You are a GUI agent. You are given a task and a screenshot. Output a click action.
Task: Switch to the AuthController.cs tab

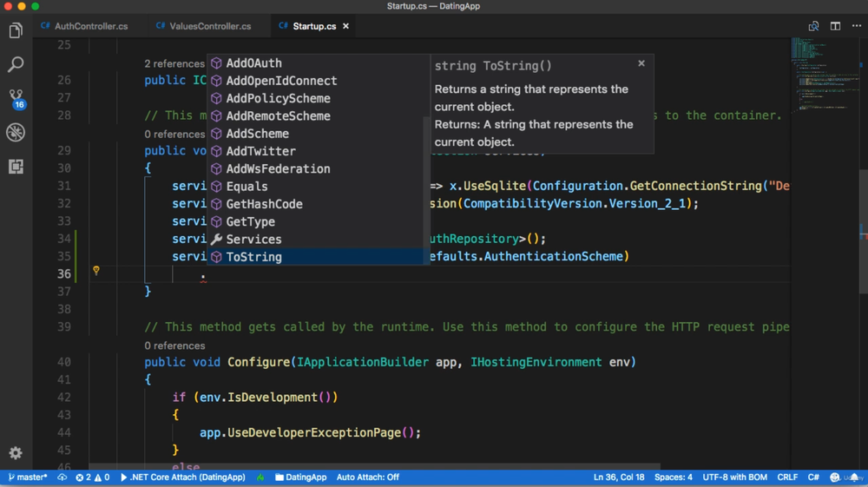tap(90, 26)
